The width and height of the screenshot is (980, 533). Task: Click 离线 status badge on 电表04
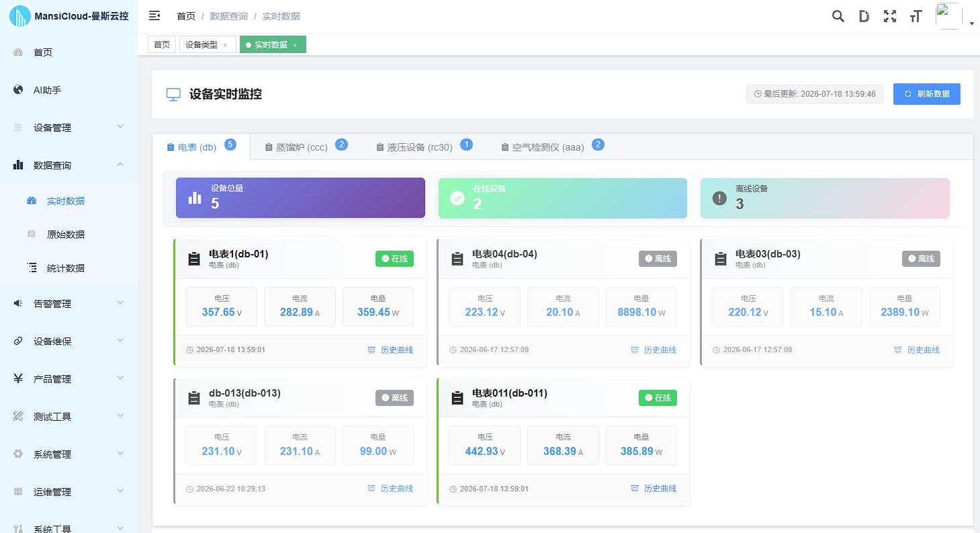[x=658, y=259]
